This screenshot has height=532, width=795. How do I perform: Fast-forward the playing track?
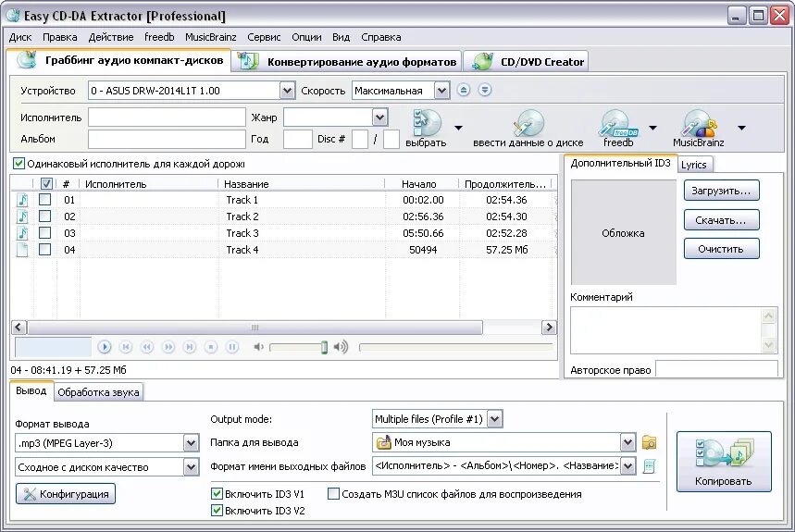click(168, 347)
